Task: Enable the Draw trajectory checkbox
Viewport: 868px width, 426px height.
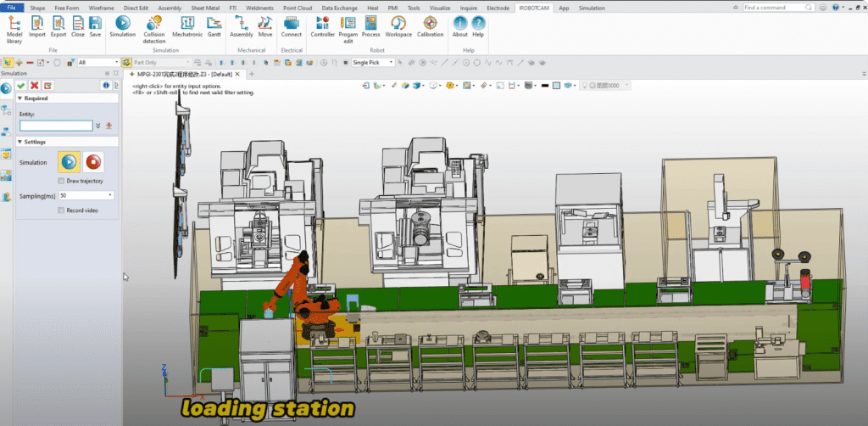Action: coord(60,181)
